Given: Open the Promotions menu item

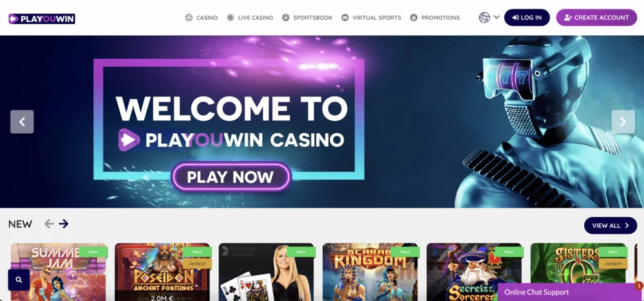Looking at the screenshot, I should (x=435, y=17).
